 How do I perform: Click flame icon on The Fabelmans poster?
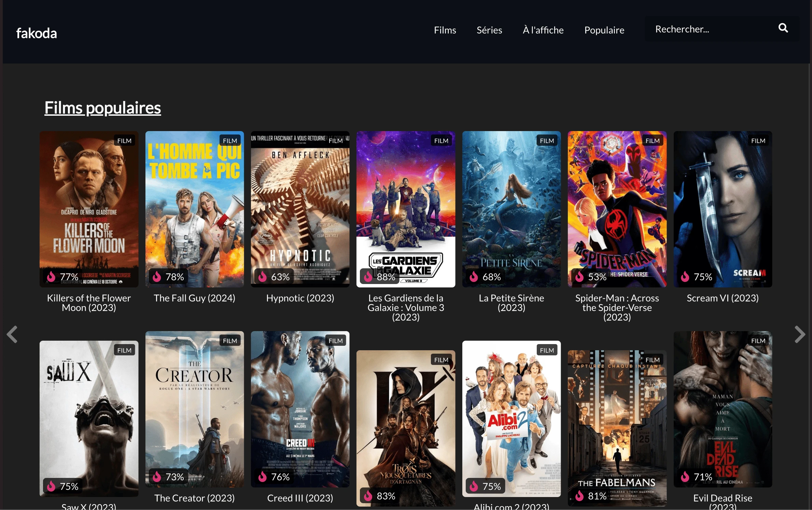(579, 495)
